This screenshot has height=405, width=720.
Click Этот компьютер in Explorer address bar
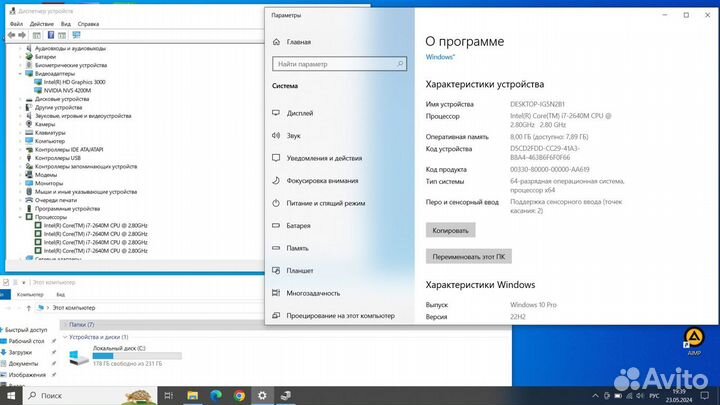point(73,308)
